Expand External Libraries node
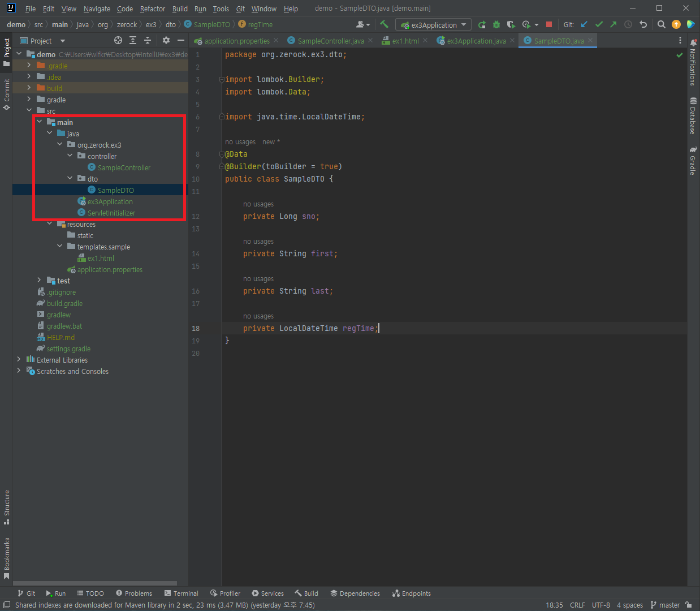700x611 pixels. point(19,359)
